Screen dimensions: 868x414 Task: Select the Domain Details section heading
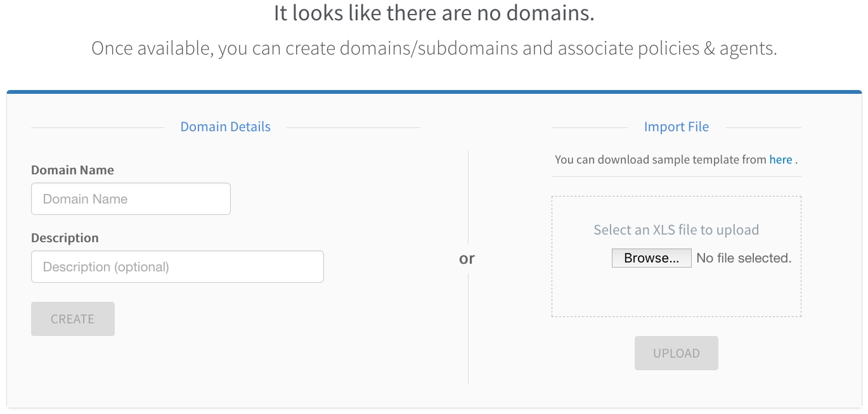click(x=225, y=127)
